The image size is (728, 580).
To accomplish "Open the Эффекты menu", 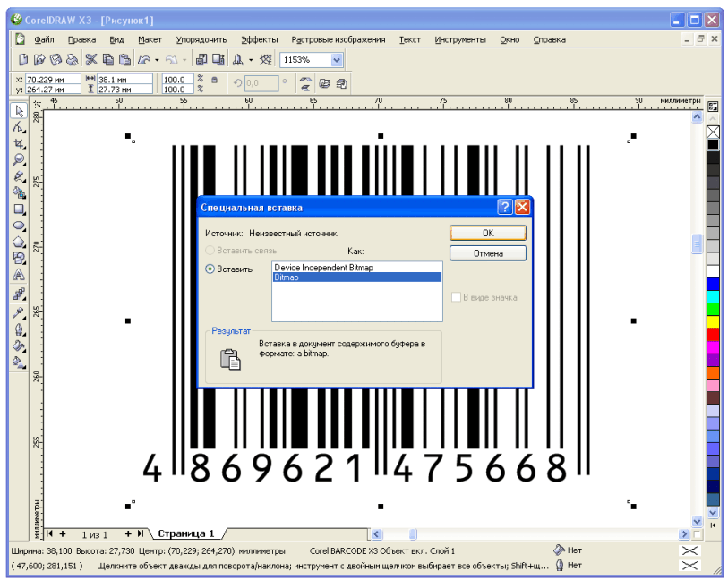I will pos(260,40).
